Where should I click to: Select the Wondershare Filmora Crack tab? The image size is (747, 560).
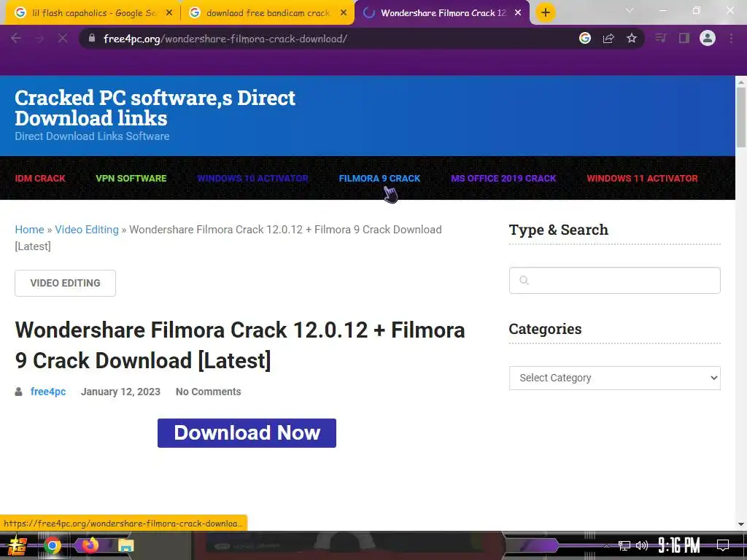442,13
